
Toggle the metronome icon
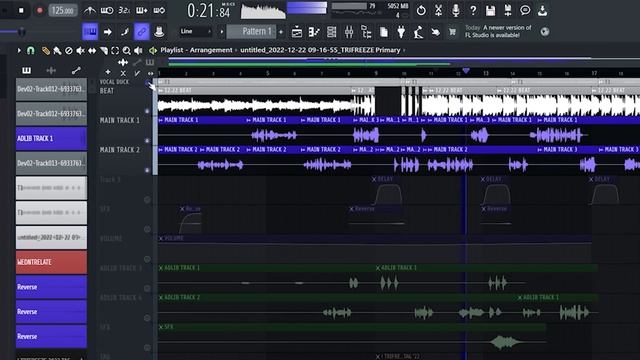(89, 10)
